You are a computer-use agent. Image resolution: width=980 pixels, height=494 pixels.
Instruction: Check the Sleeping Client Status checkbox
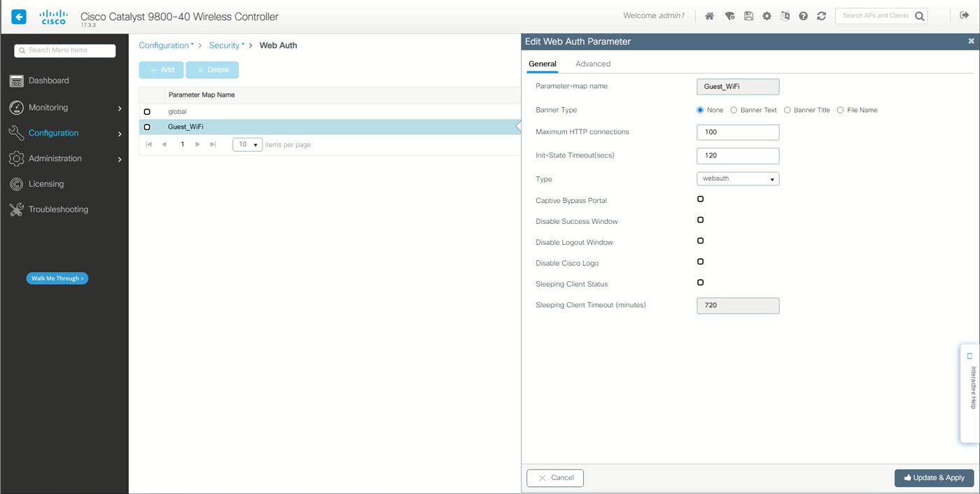(x=700, y=283)
